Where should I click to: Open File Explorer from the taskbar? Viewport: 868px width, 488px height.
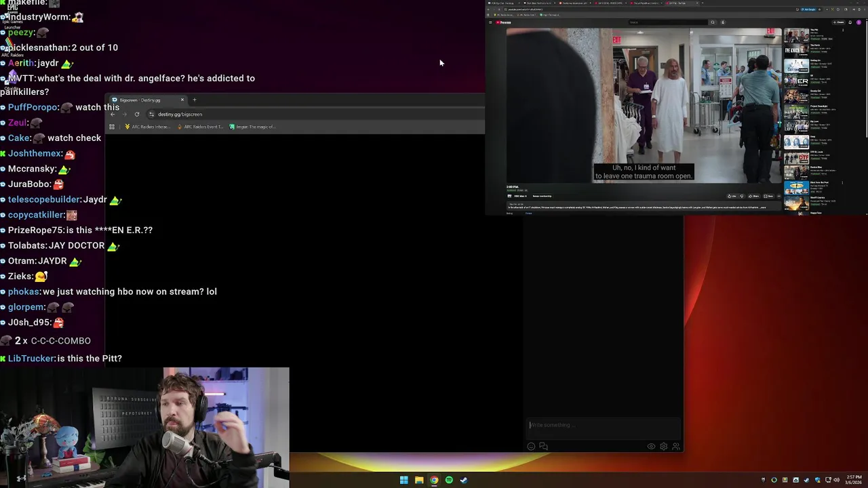coord(419,480)
